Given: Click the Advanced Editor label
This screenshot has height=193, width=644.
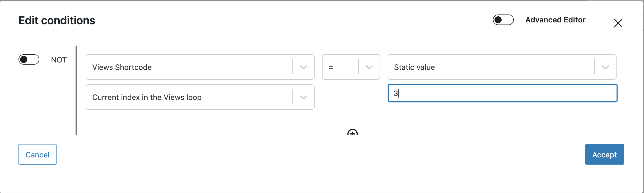Looking at the screenshot, I should pos(555,20).
